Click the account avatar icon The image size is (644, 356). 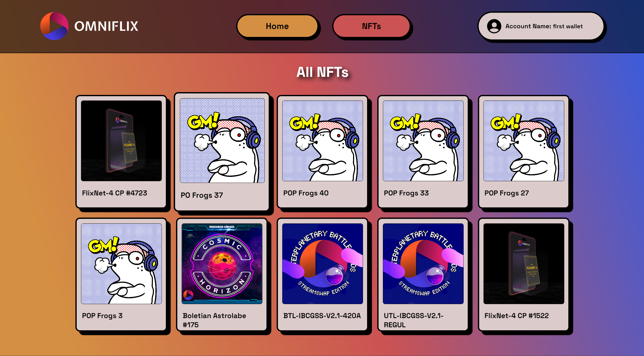tap(494, 26)
